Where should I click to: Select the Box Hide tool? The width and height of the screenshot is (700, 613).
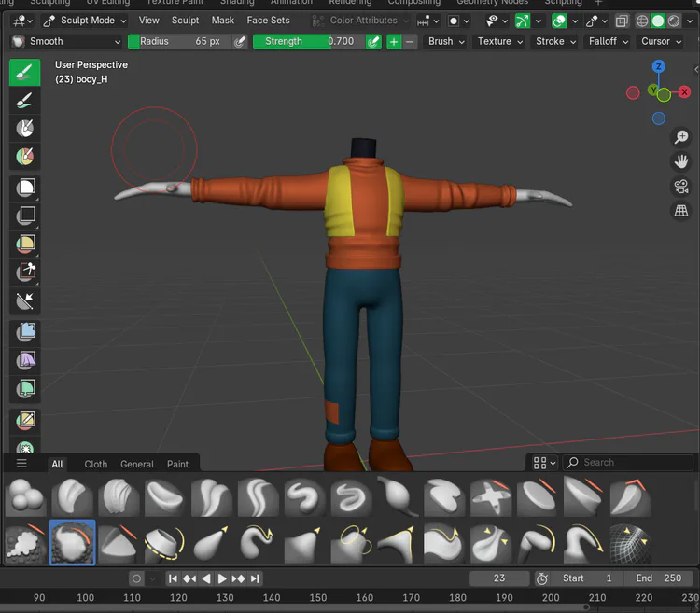tap(25, 215)
